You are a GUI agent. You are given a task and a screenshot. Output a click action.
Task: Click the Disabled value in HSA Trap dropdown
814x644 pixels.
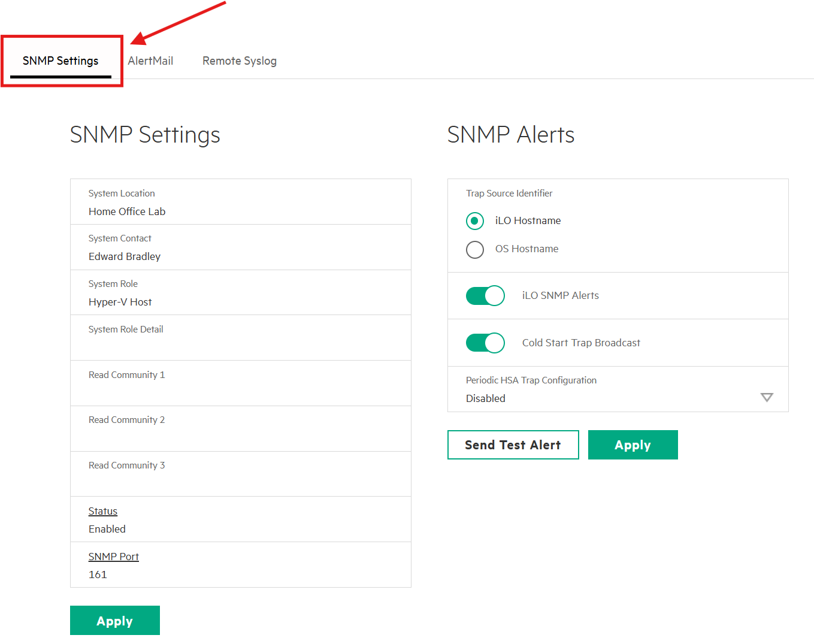point(486,398)
